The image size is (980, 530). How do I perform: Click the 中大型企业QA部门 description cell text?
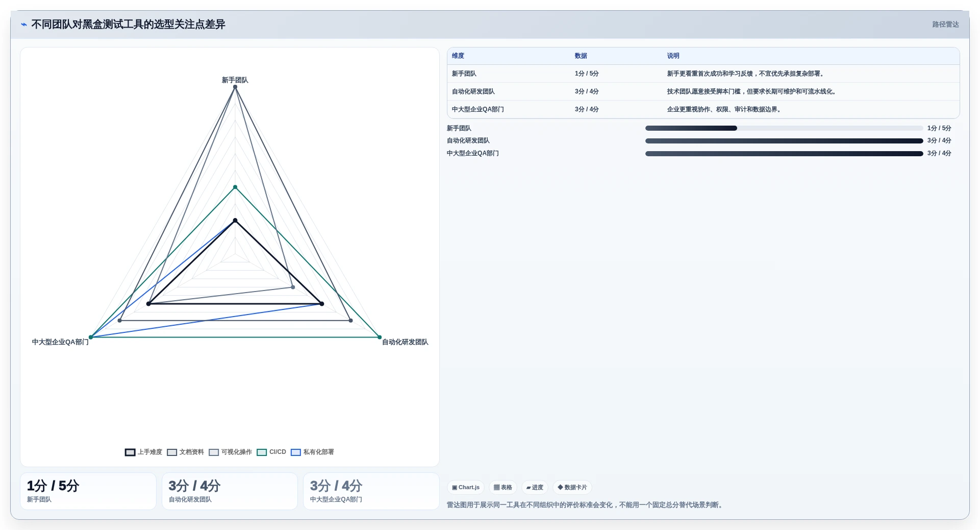[x=725, y=110]
